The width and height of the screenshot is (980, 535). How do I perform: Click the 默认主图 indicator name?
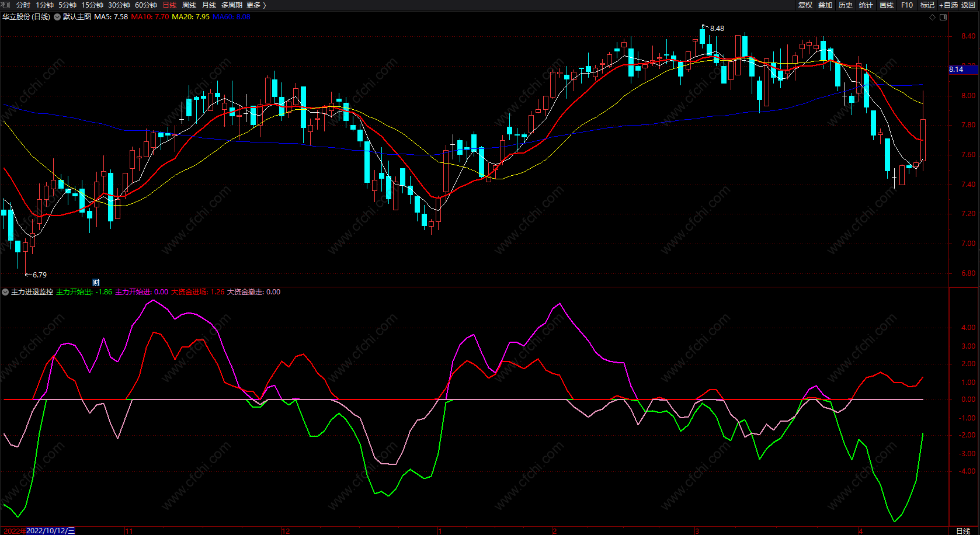(x=77, y=17)
